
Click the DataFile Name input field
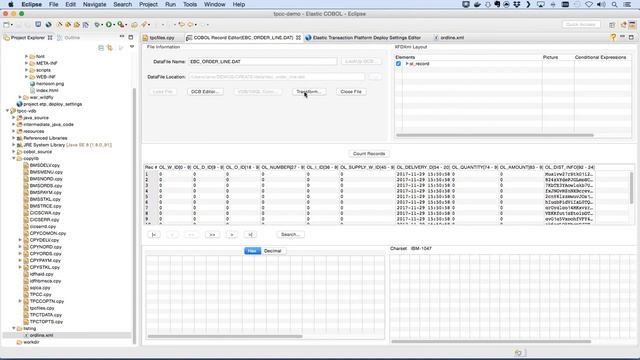click(x=262, y=62)
